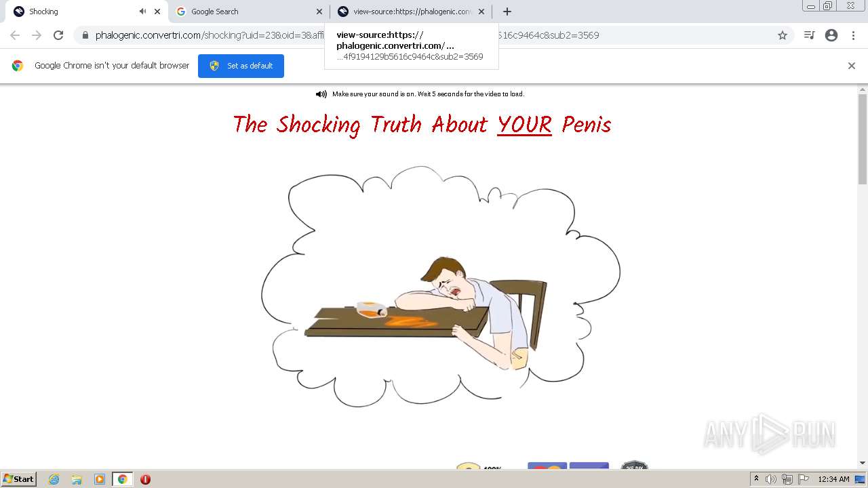Click the cartoon video animation
This screenshot has width=868, height=488.
click(x=441, y=287)
